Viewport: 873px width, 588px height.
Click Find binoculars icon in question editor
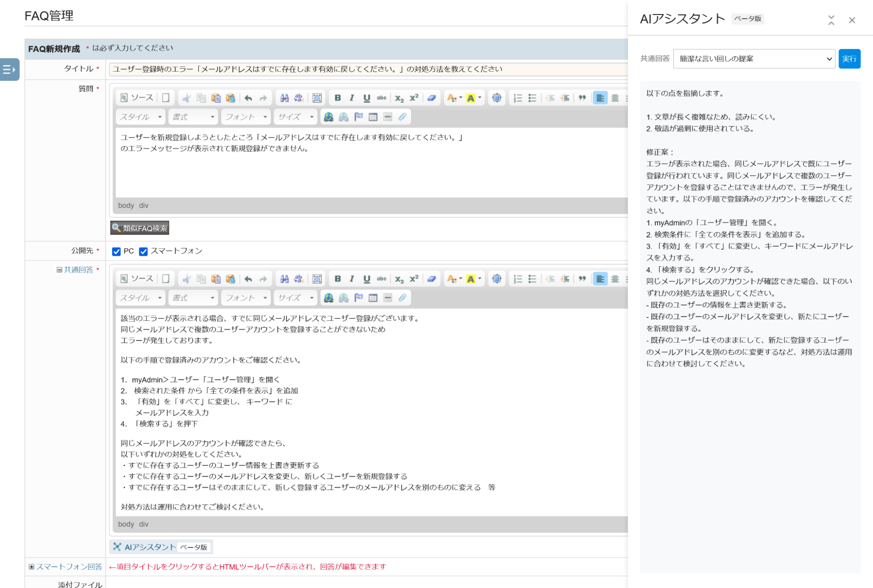(284, 98)
